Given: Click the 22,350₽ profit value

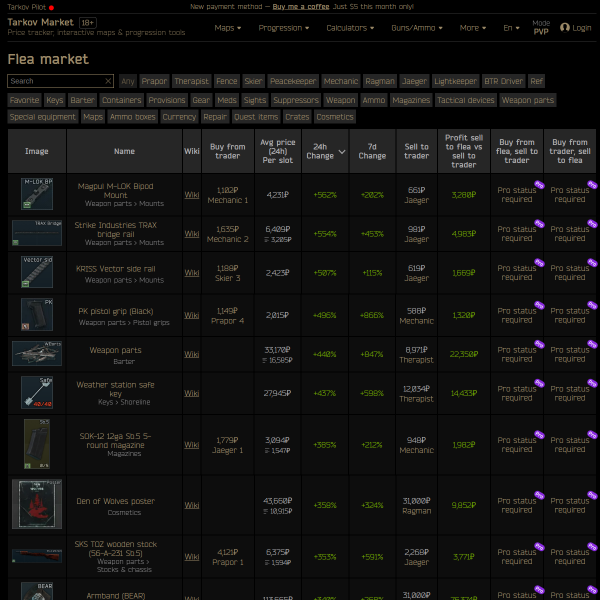Looking at the screenshot, I should [464, 354].
